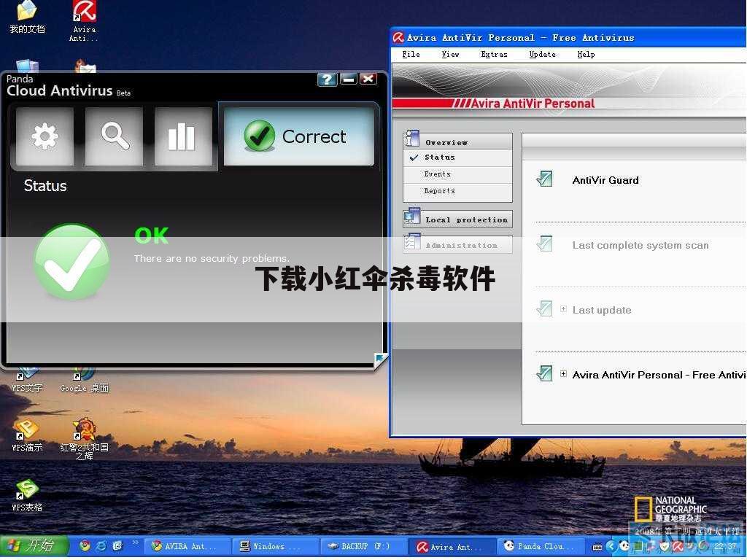Click Panda window corner arrow icon
This screenshot has height=560, width=747.
click(x=379, y=359)
